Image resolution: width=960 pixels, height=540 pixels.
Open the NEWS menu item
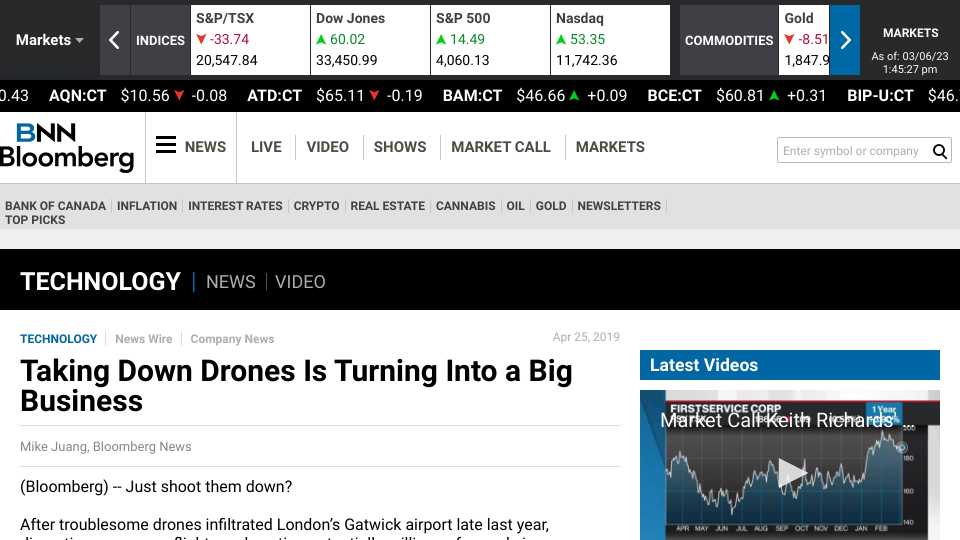tap(205, 147)
